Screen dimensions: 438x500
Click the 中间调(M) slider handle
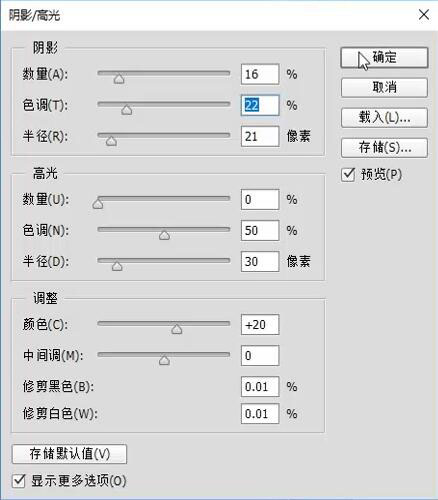pyautogui.click(x=164, y=360)
